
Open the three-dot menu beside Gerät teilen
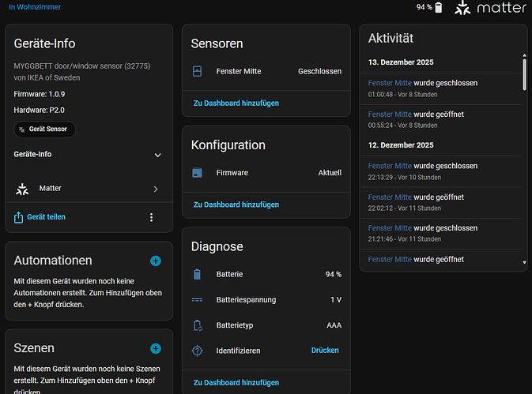click(x=151, y=217)
